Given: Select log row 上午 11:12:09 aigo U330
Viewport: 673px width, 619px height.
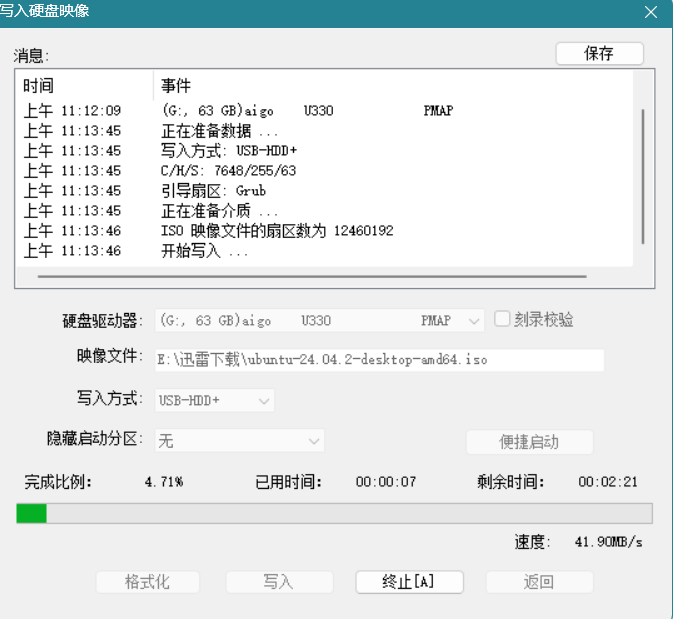Looking at the screenshot, I should tap(324, 111).
